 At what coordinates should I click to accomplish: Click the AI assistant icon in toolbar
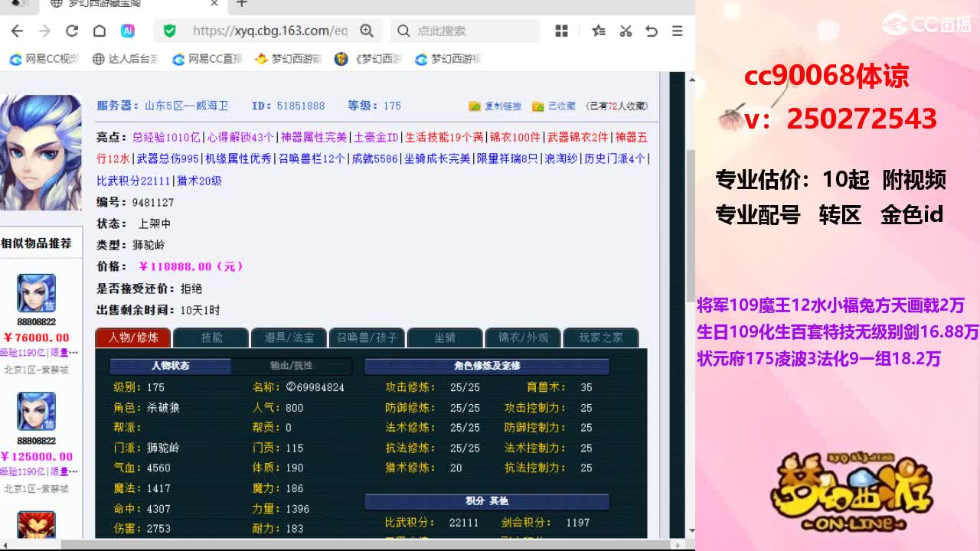click(x=128, y=31)
